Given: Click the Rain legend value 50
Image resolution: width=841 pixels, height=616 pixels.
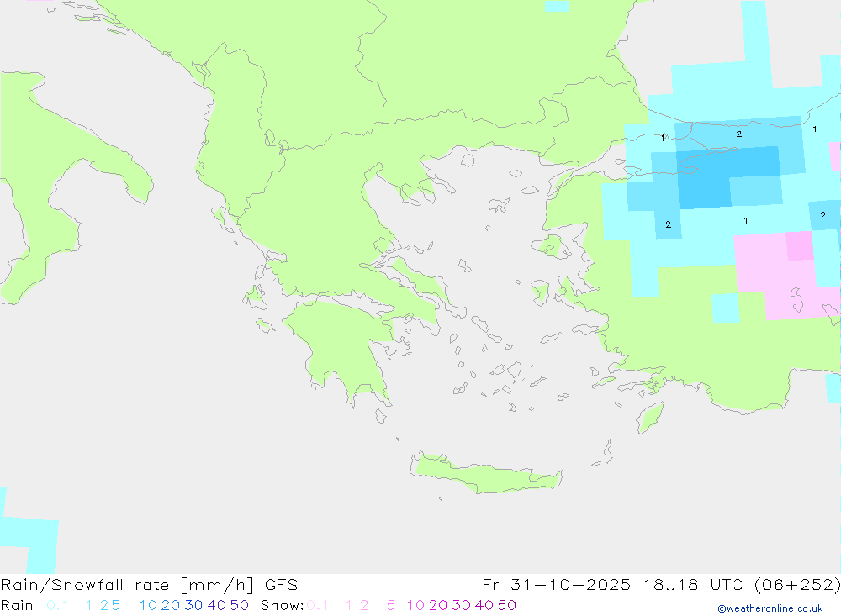Looking at the screenshot, I should pos(239,605).
